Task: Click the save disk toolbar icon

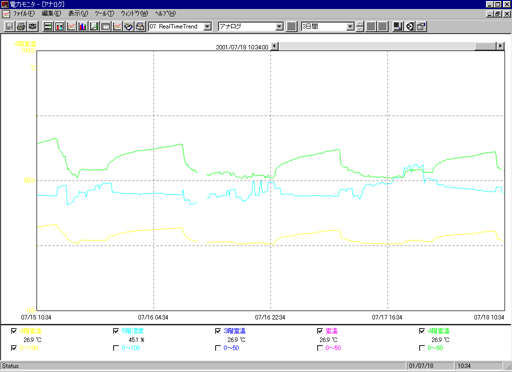Action: [9, 26]
